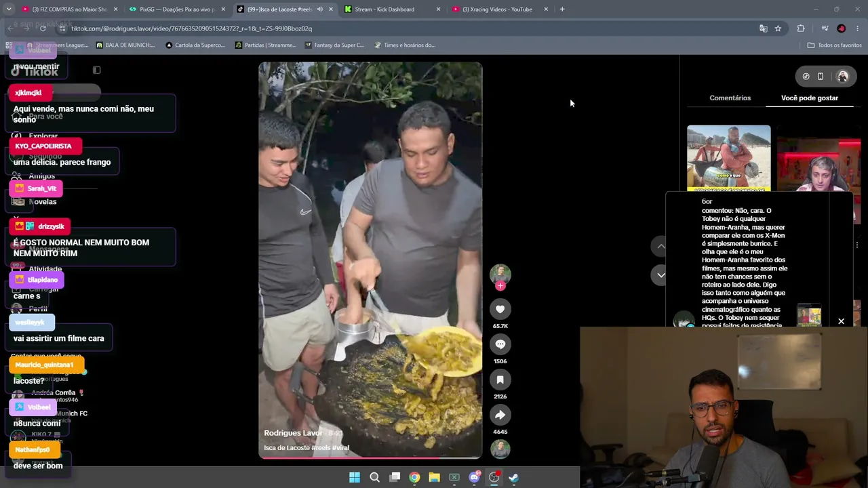Reload the current page
Image resolution: width=868 pixels, height=488 pixels.
coord(43,28)
